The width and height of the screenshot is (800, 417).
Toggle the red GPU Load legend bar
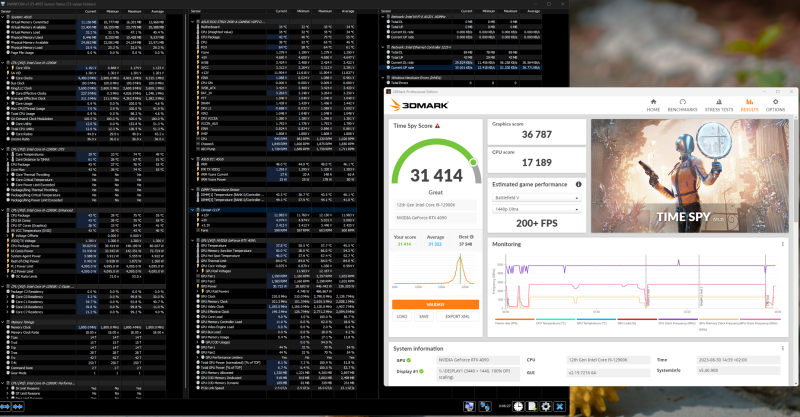tap(637, 320)
